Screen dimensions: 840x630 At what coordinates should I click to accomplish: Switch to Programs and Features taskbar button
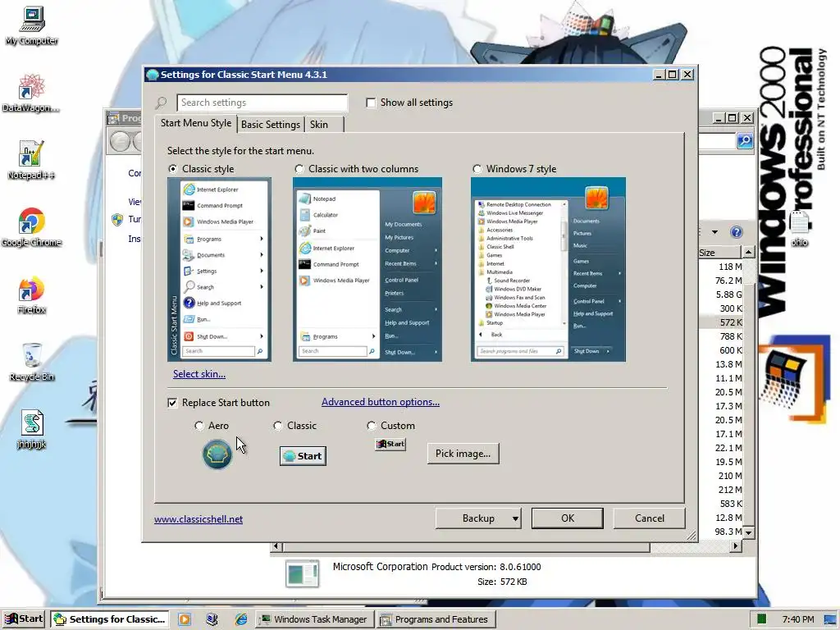click(435, 619)
